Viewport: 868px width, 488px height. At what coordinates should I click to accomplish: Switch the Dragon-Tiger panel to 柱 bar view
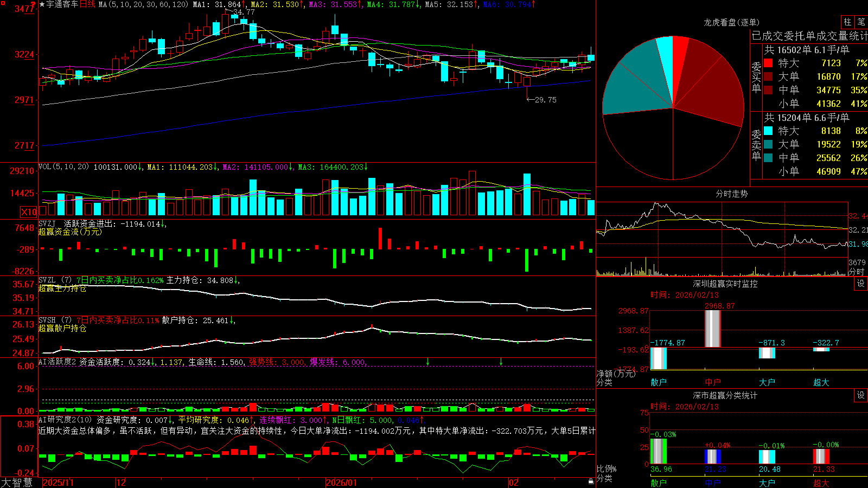[x=847, y=22]
